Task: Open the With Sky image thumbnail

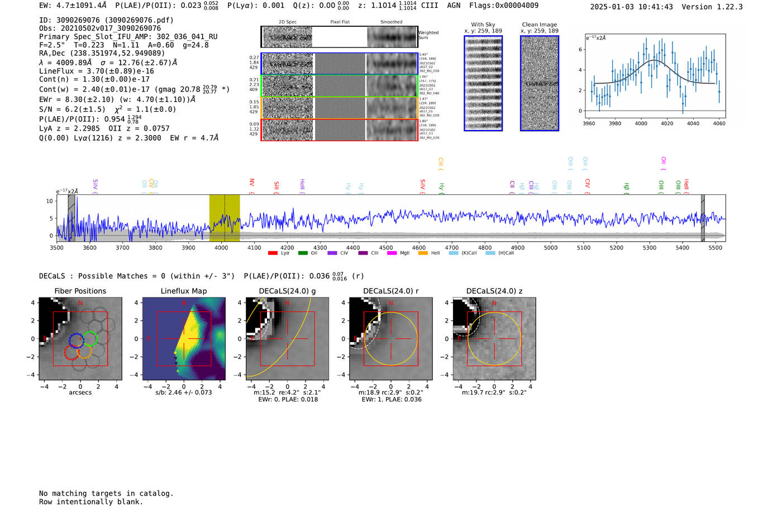Action: (x=483, y=83)
